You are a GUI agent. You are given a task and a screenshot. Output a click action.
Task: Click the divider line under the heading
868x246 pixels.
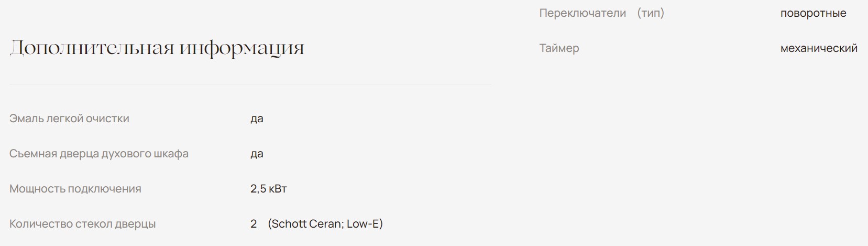[x=250, y=84]
